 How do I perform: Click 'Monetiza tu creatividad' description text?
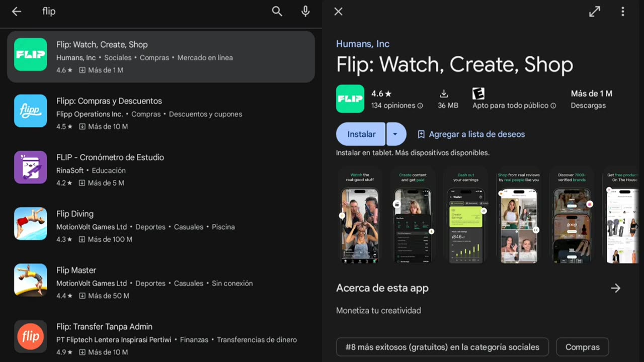pyautogui.click(x=378, y=310)
